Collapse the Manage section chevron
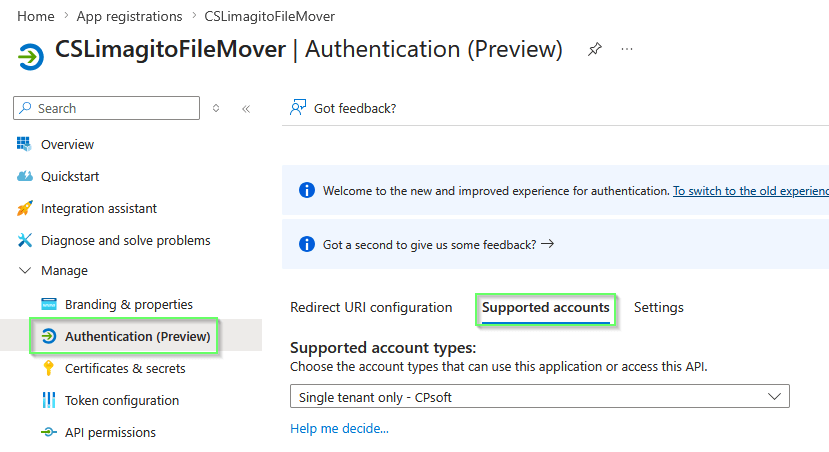Image resolution: width=829 pixels, height=452 pixels. pos(25,270)
